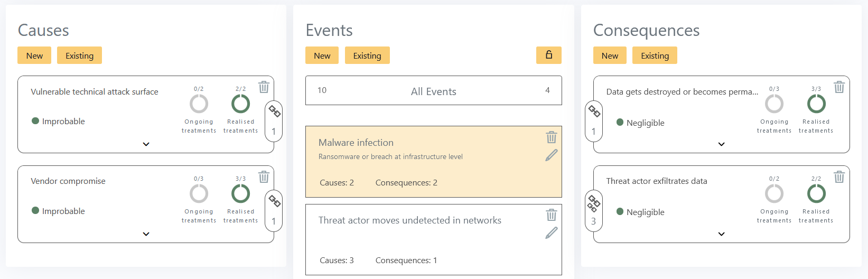Delete the Vendor compromise cause
This screenshot has height=279, width=868.
(264, 177)
